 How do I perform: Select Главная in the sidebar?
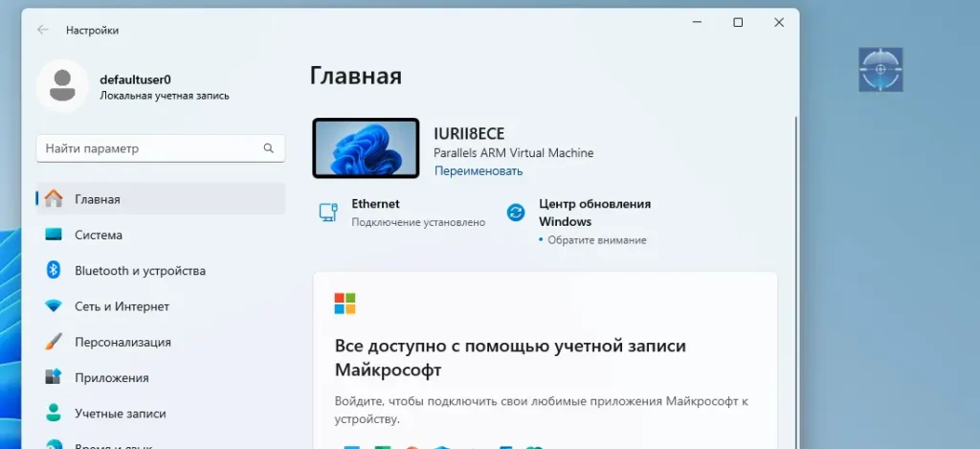pyautogui.click(x=161, y=199)
